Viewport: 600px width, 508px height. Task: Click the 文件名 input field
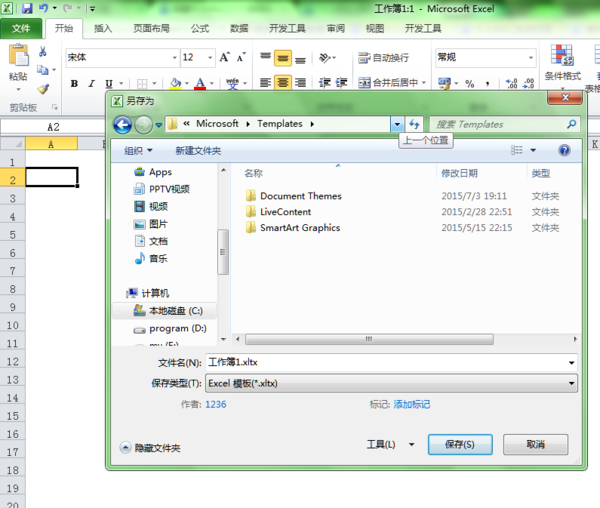click(391, 362)
